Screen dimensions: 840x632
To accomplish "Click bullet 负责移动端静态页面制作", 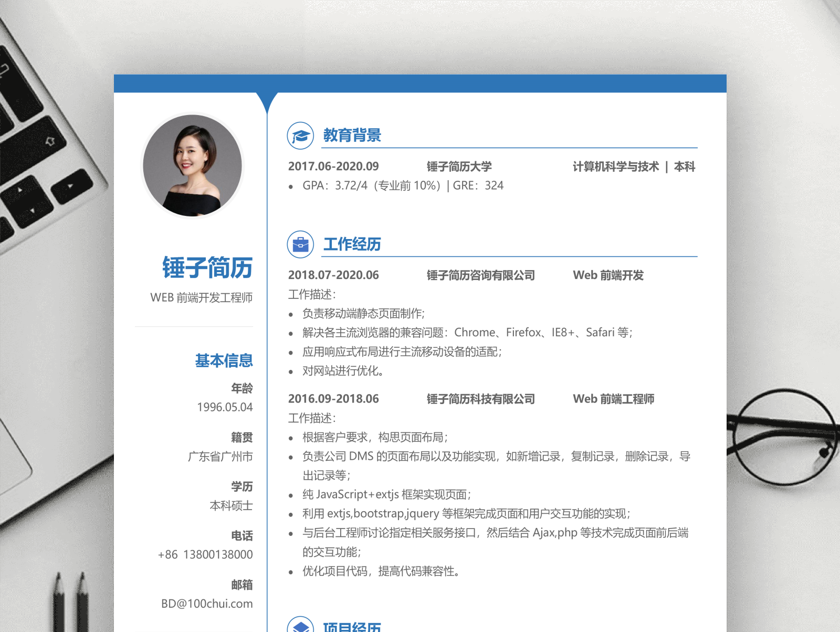I will point(363,314).
